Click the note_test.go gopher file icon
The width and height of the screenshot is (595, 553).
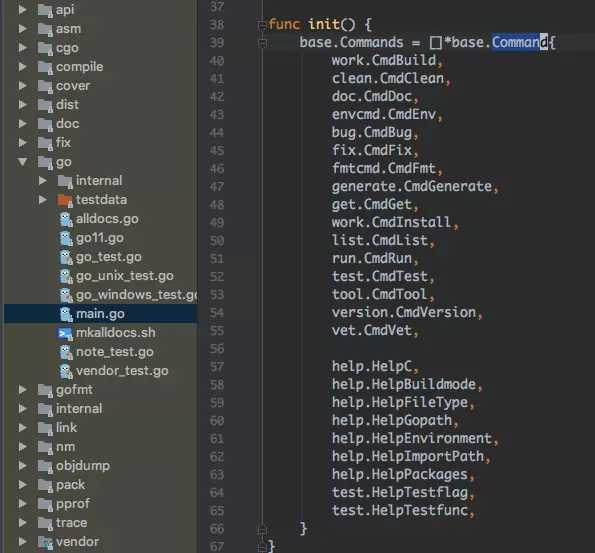[66, 352]
